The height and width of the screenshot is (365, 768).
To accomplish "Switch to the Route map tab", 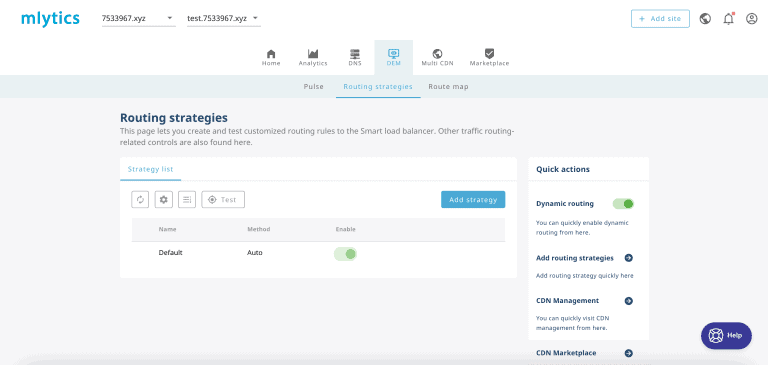I will click(x=448, y=87).
